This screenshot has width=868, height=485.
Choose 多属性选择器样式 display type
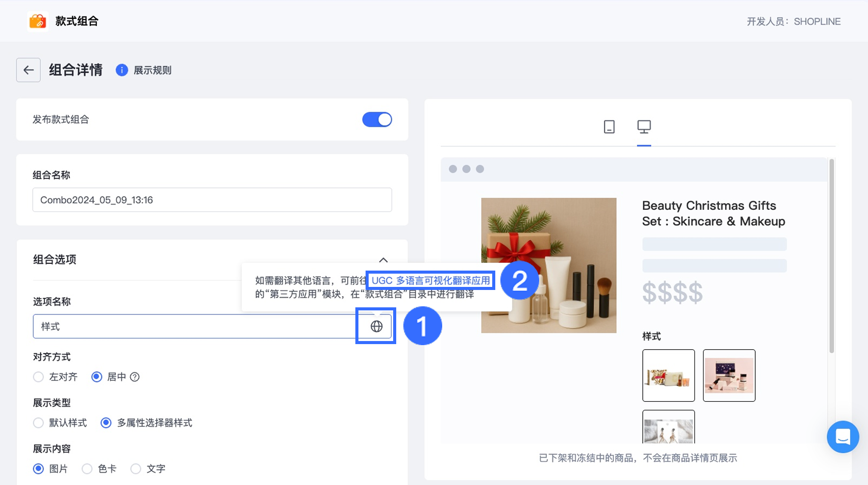pos(106,423)
